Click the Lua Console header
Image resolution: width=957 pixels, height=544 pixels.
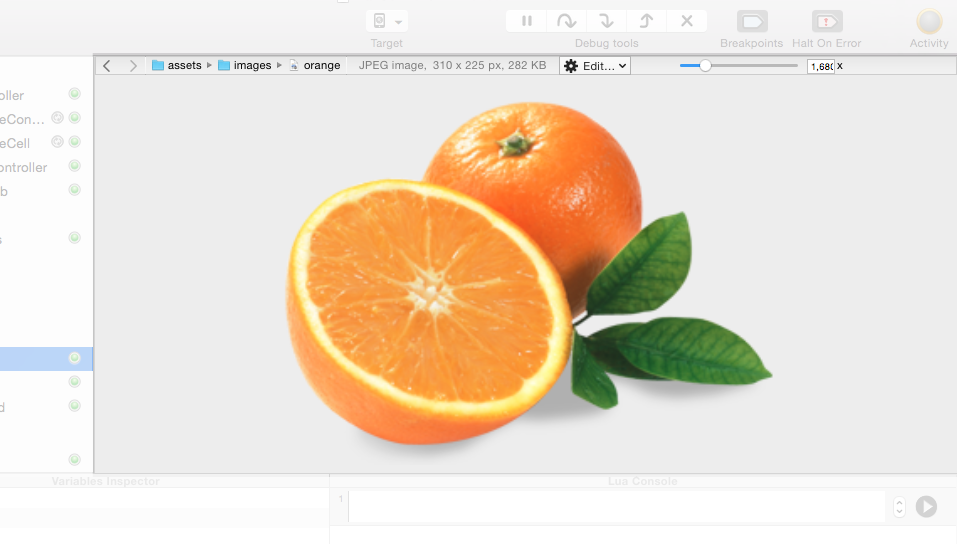coord(643,481)
